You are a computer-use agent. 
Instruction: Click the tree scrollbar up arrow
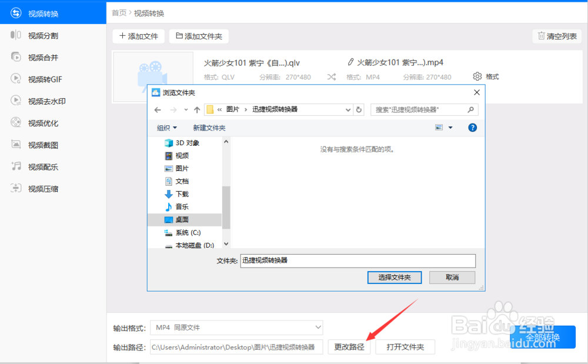226,141
